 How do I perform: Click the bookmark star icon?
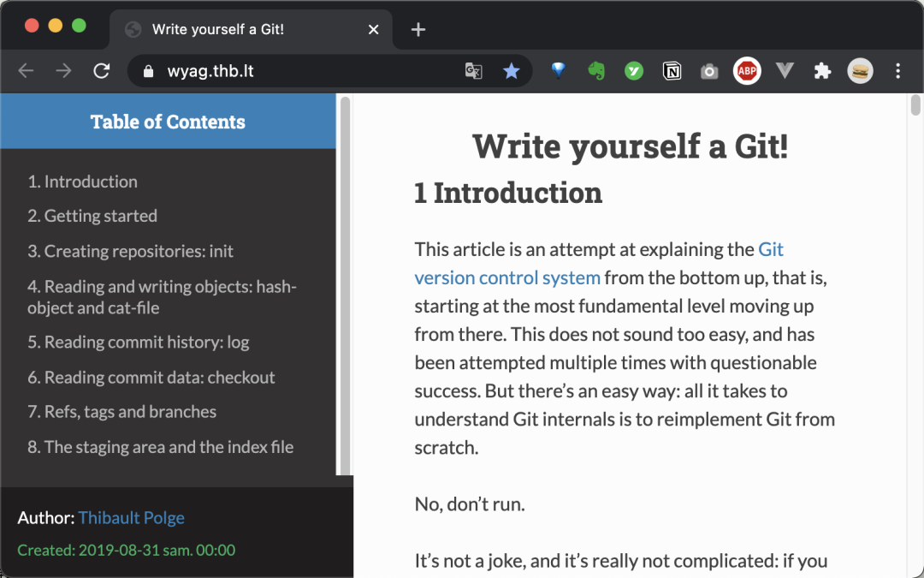click(x=511, y=71)
